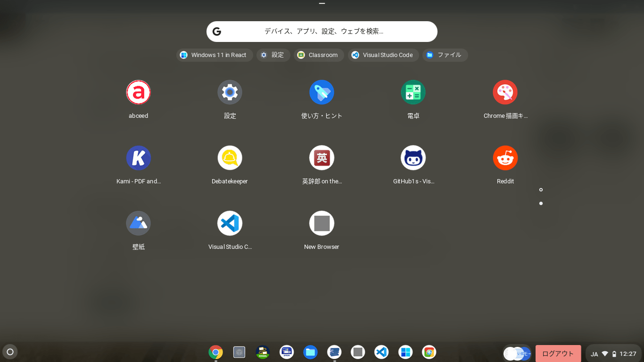Open the 使い方・ヒント app

[322, 92]
